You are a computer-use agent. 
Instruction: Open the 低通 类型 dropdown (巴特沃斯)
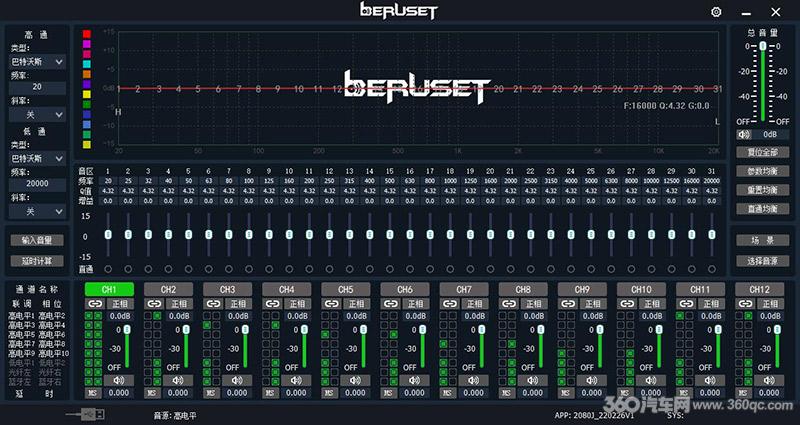pyautogui.click(x=37, y=158)
